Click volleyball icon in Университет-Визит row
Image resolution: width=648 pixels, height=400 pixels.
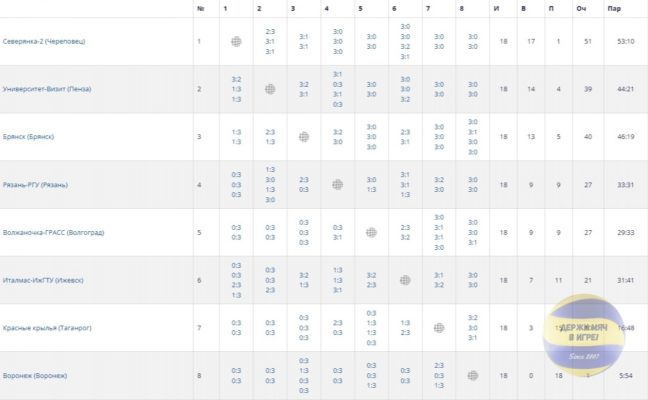270,89
